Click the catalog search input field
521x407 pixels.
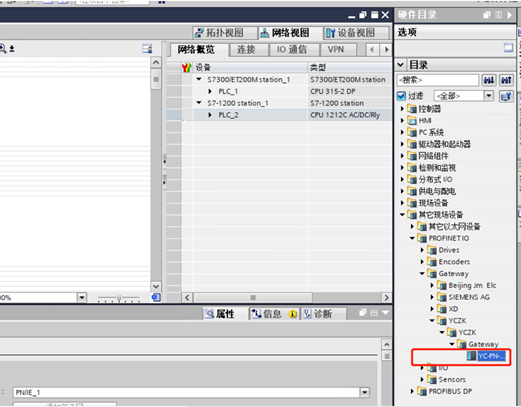438,80
